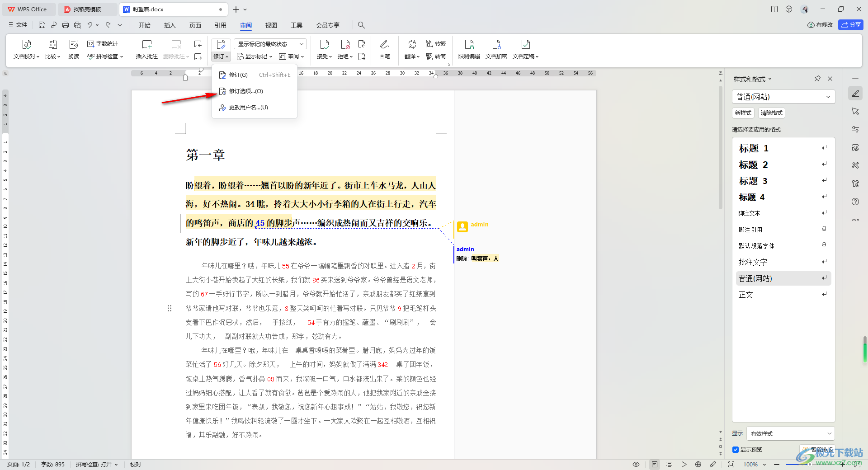Viewport: 868px width, 470px height.
Task: Toggle eye-protection mode eye icon
Action: [636, 464]
